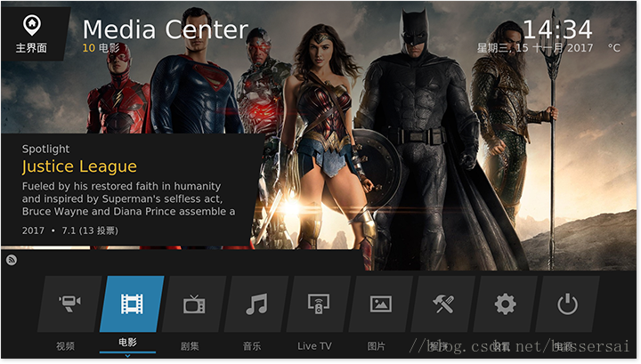Select the Live TV menu label
Viewport: 641px width, 364px height.
[314, 346]
